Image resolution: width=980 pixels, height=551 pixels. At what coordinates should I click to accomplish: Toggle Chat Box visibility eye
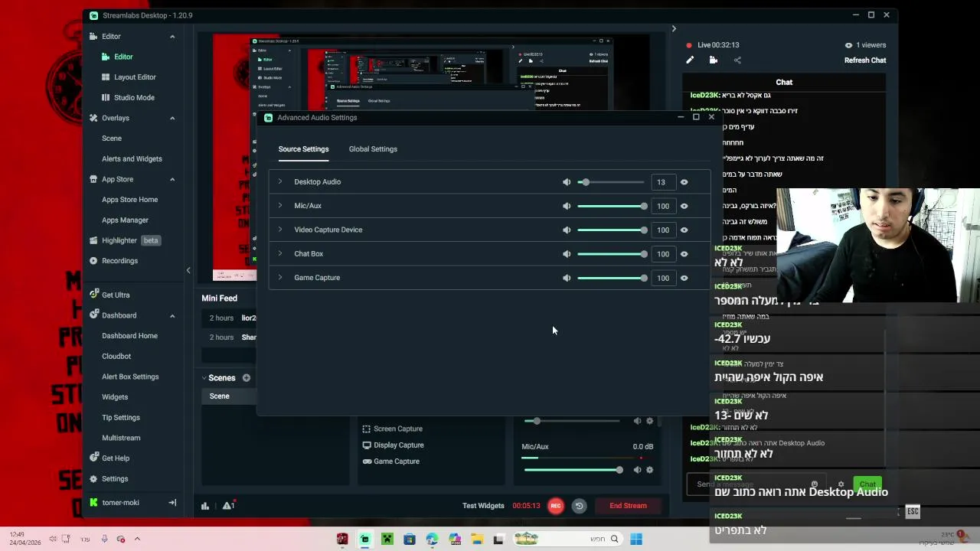pos(684,254)
